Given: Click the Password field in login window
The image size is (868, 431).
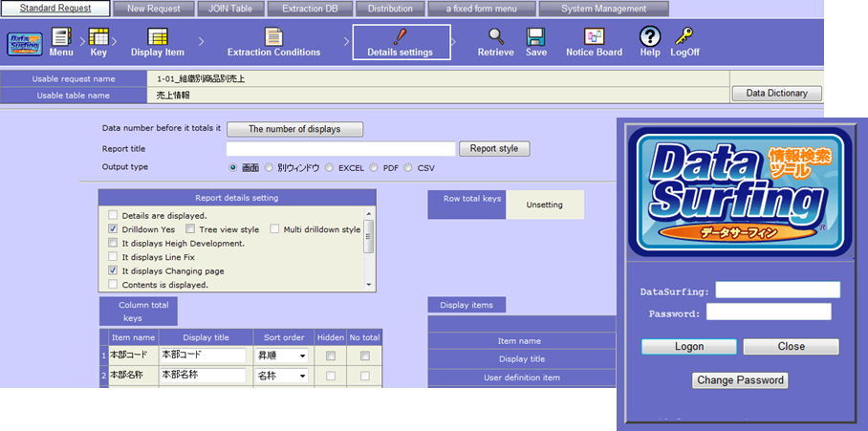Looking at the screenshot, I should point(769,312).
